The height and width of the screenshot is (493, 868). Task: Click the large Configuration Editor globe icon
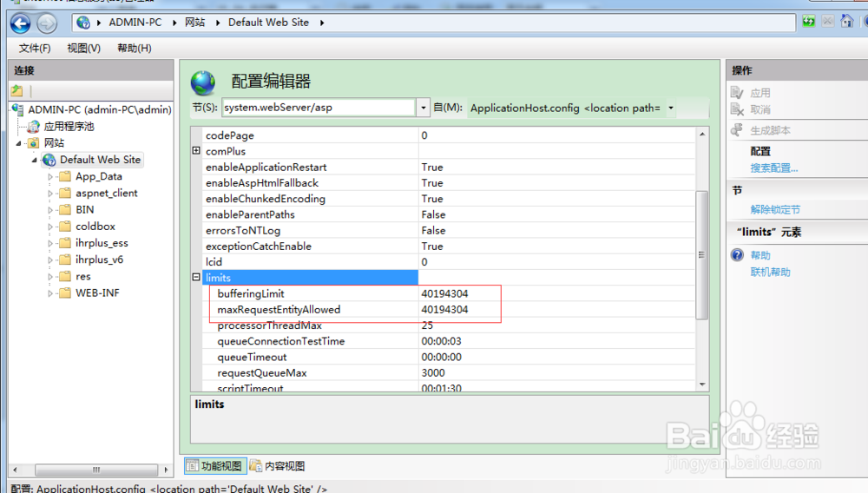click(203, 82)
